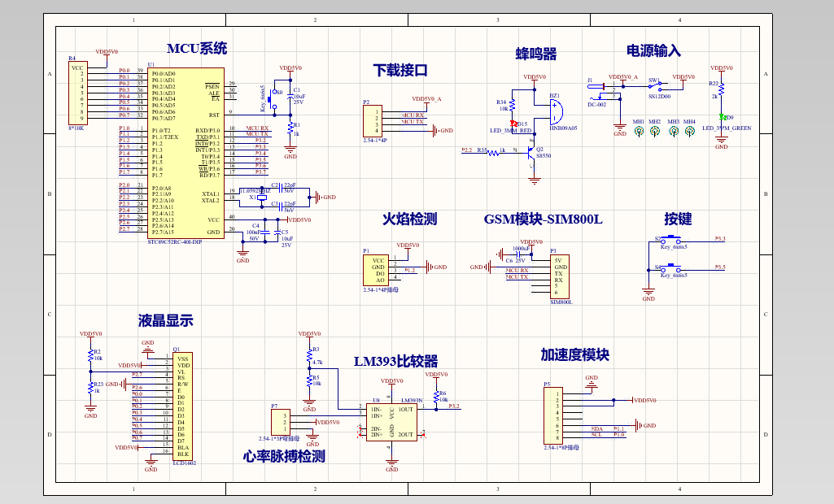Click resistor R3 4.7k
The width and height of the screenshot is (834, 504).
tap(309, 355)
